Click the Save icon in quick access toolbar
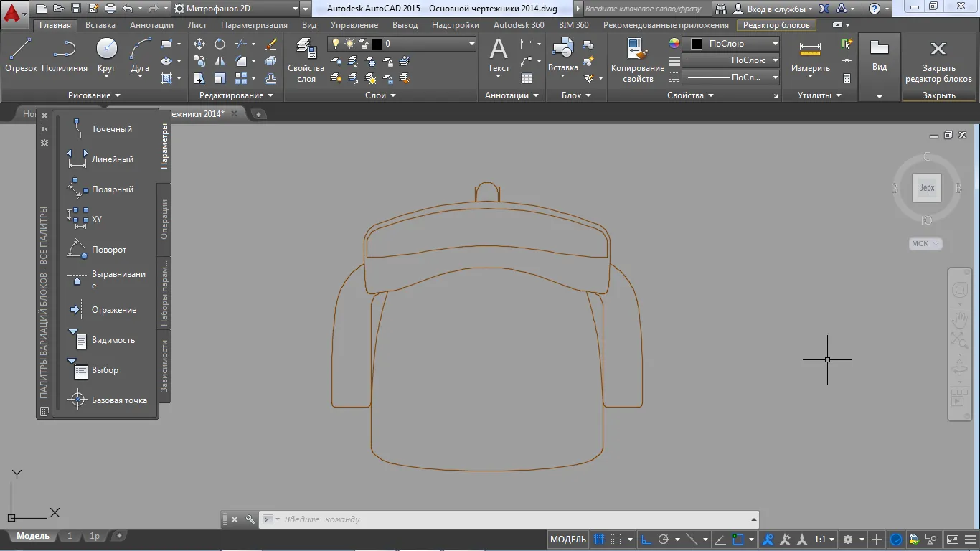 click(75, 9)
